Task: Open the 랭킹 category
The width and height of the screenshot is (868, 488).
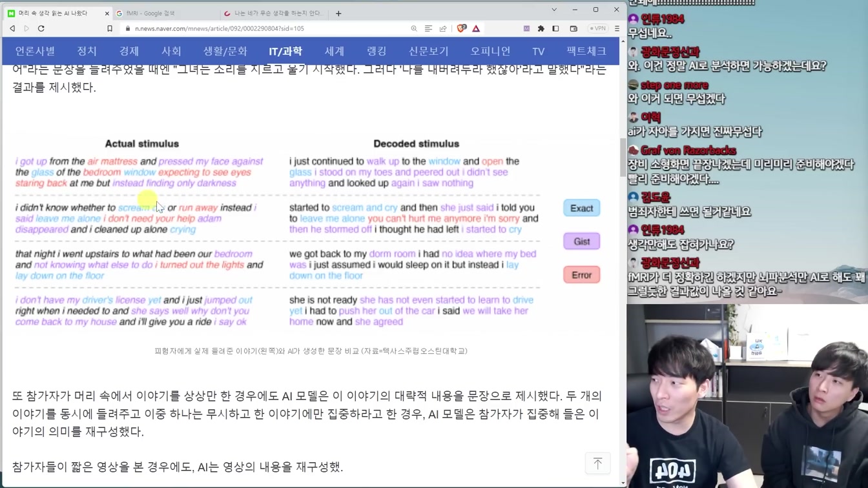Action: 377,51
